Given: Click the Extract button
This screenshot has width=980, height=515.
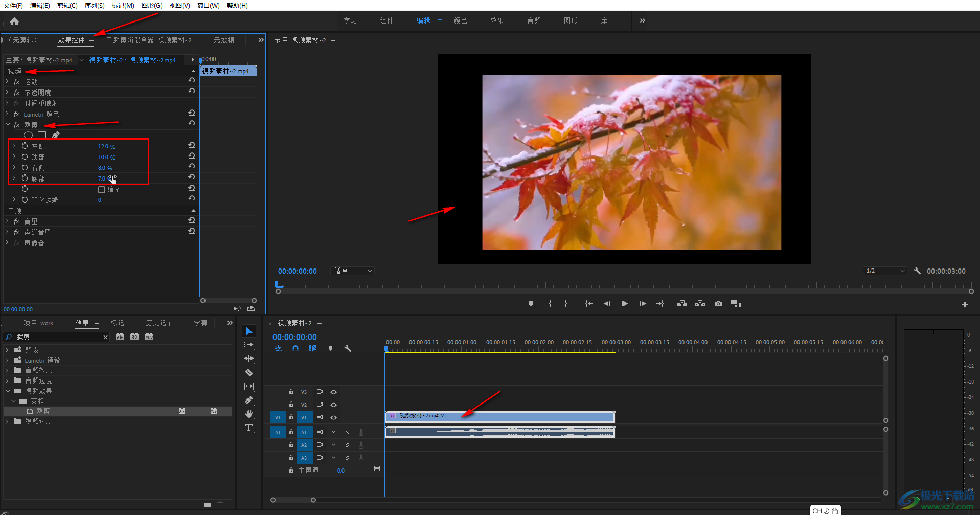Looking at the screenshot, I should (700, 304).
